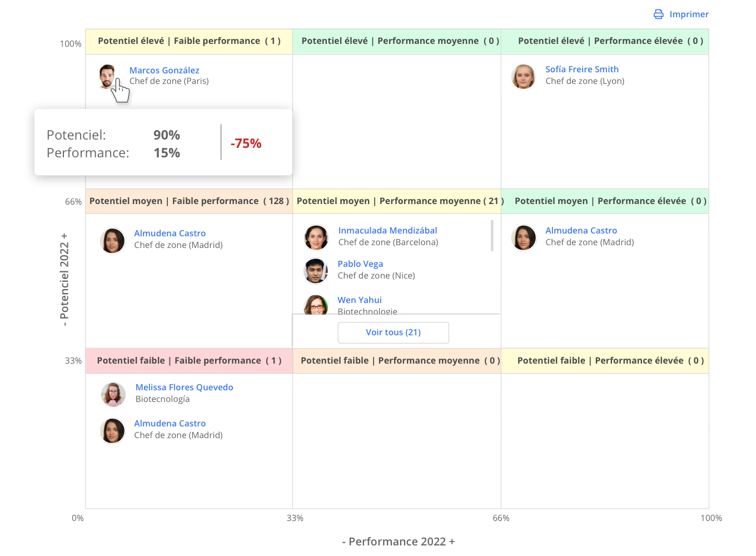Click the Potentiel moyen Performance moyenne header
Image resolution: width=756 pixels, height=556 pixels.
click(x=397, y=201)
